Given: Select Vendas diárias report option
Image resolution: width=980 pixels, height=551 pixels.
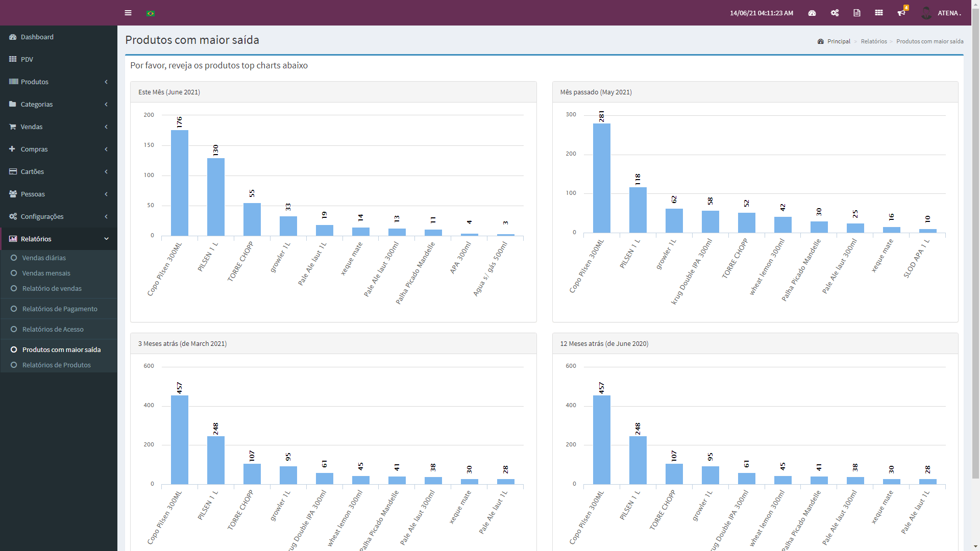Looking at the screenshot, I should (x=44, y=258).
